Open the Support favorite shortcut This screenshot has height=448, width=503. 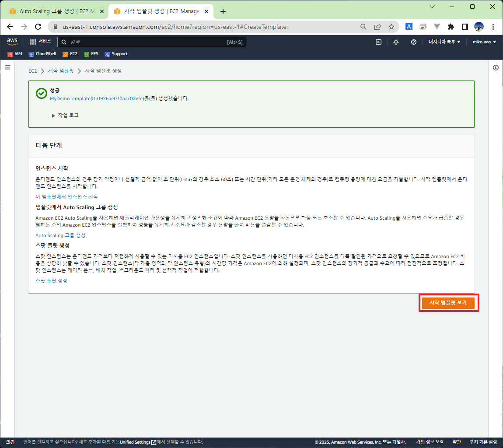click(x=116, y=54)
